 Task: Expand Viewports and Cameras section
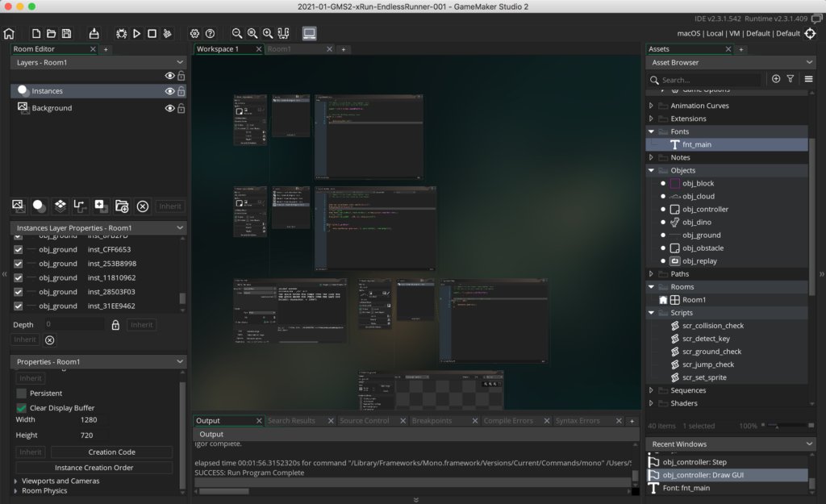[x=16, y=481]
